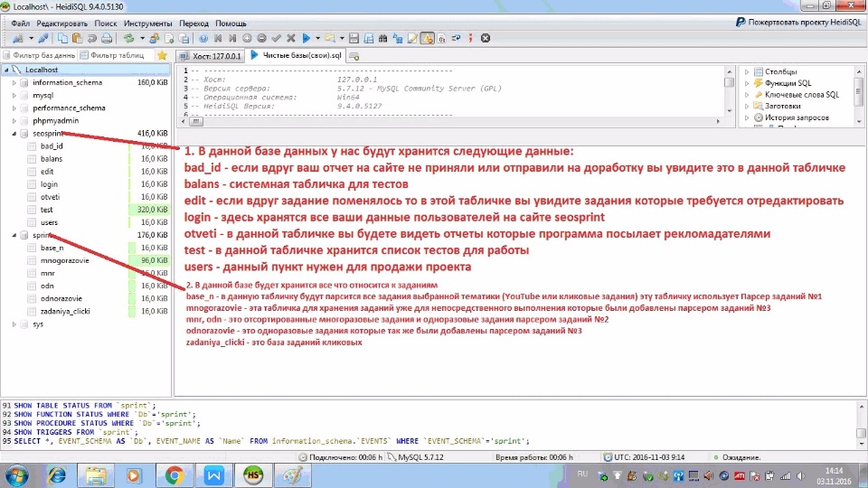Click the Windows Start button
This screenshot has width=868, height=488.
(x=17, y=476)
